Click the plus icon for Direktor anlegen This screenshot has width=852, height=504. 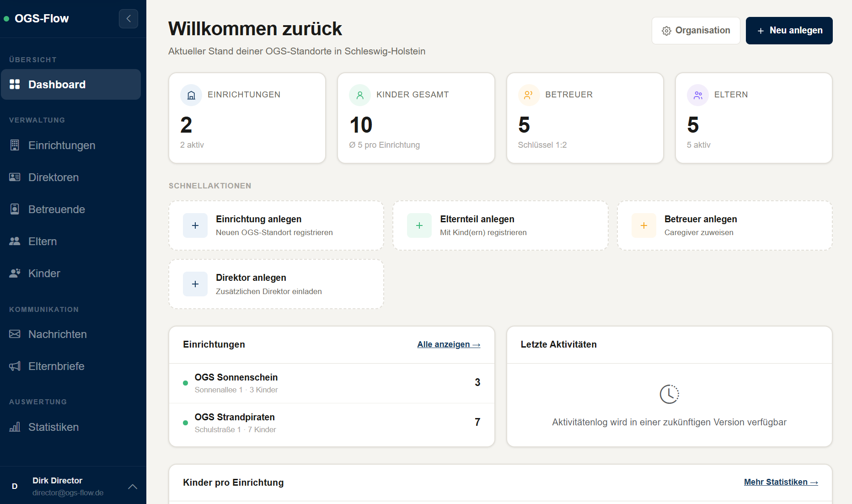click(x=195, y=284)
